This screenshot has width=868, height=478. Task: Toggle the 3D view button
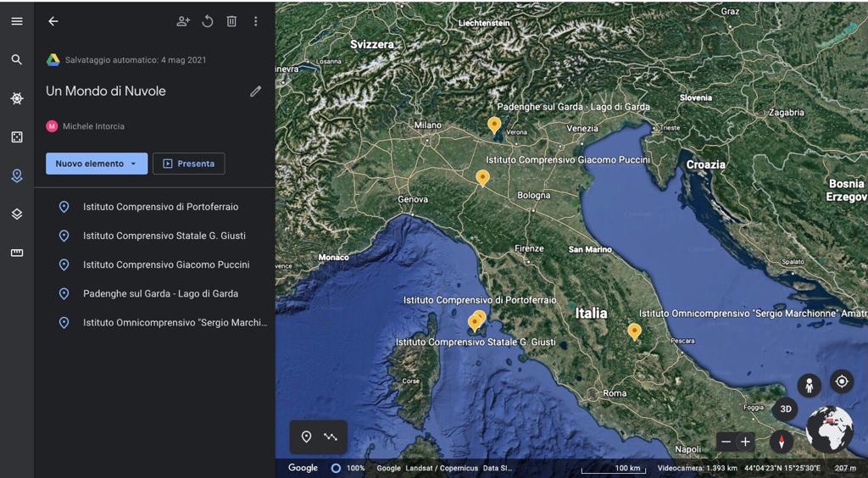click(x=786, y=409)
